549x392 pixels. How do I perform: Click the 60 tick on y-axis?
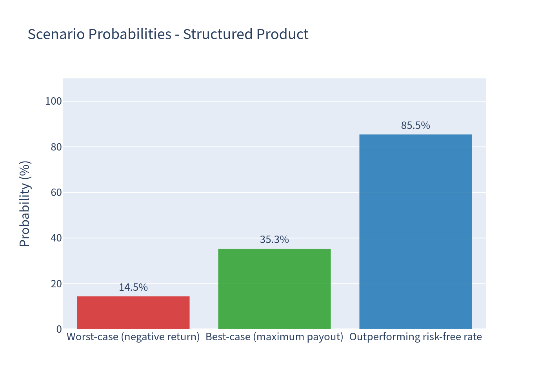[x=56, y=192]
